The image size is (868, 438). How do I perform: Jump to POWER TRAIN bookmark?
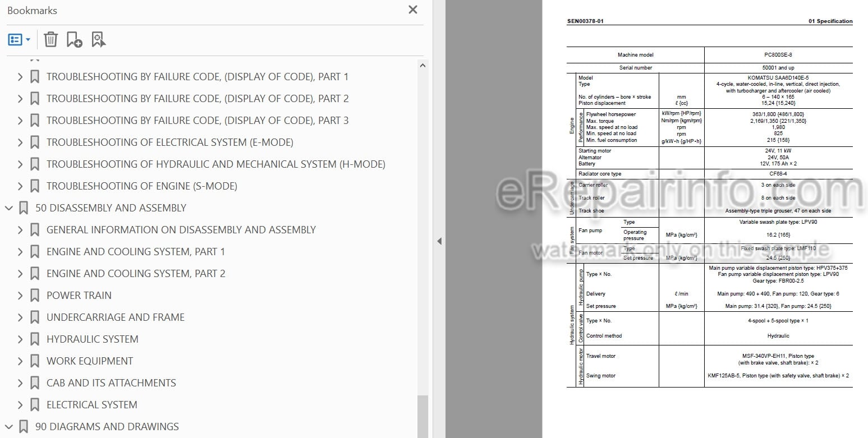pos(79,296)
